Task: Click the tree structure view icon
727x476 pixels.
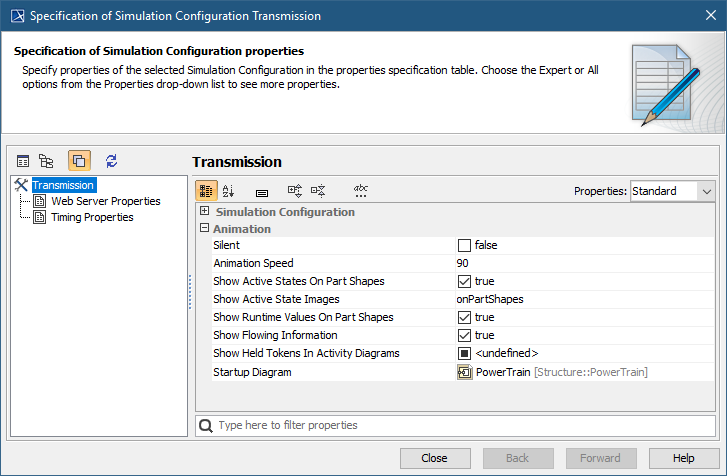Action: [46, 160]
